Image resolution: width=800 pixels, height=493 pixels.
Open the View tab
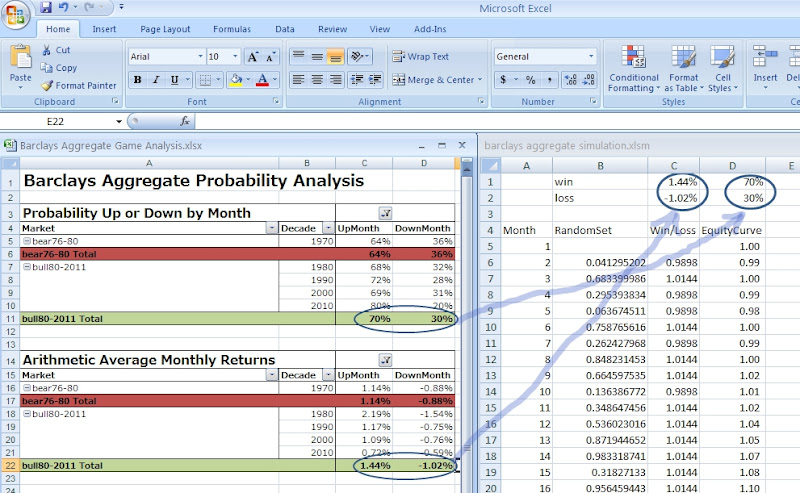[380, 29]
